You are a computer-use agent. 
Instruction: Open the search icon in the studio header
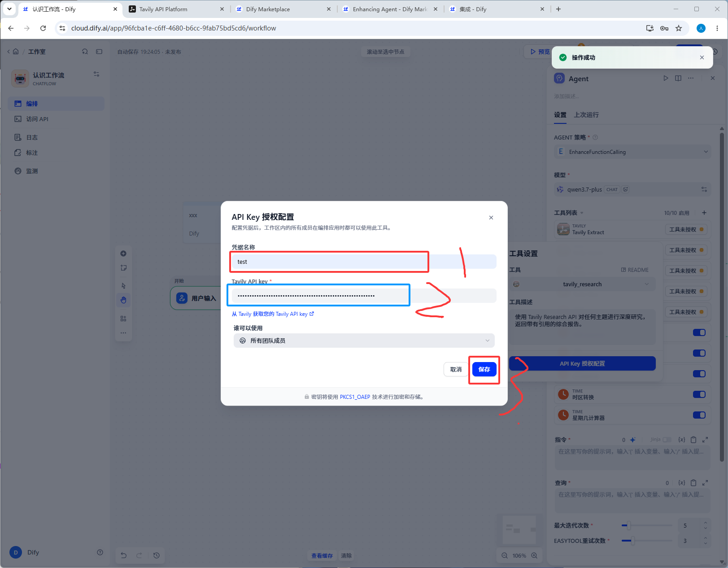pyautogui.click(x=85, y=52)
